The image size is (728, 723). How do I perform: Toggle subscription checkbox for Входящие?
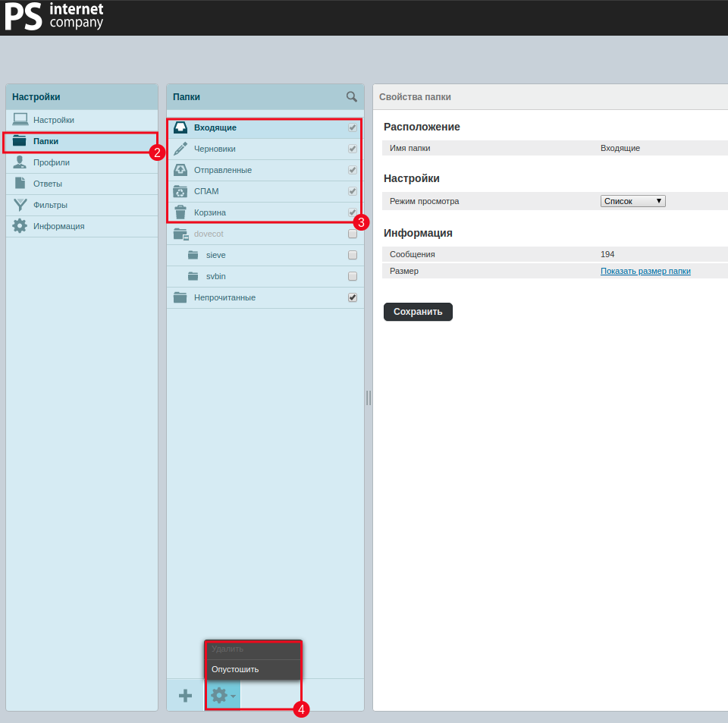pyautogui.click(x=353, y=127)
